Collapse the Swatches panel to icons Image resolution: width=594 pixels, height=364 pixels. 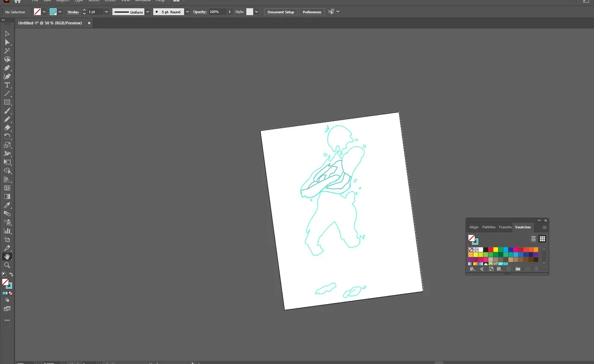click(539, 220)
